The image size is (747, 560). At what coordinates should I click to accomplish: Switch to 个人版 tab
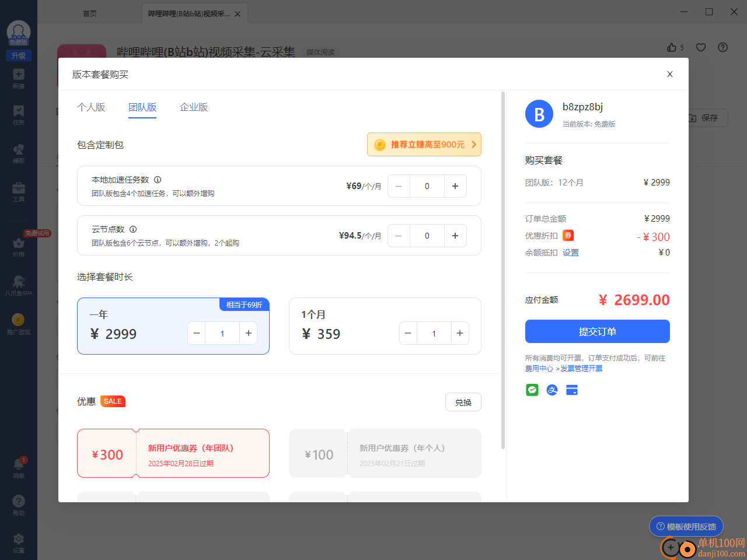(91, 107)
